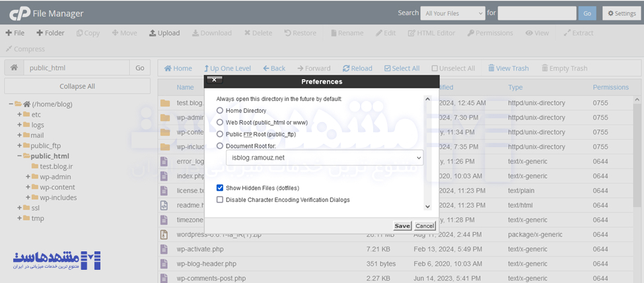Screen dimensions: 644x283
Task: Save the preferences
Action: [402, 226]
